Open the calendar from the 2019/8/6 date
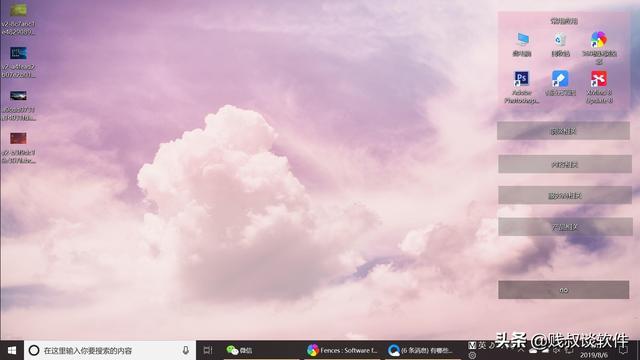The width and height of the screenshot is (640, 360). tap(594, 356)
